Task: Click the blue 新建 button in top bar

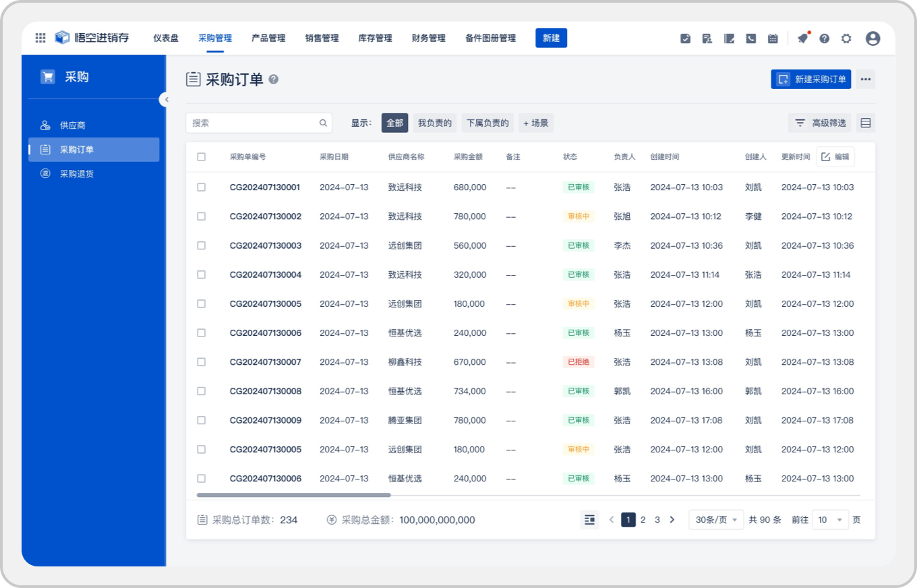Action: coord(552,38)
